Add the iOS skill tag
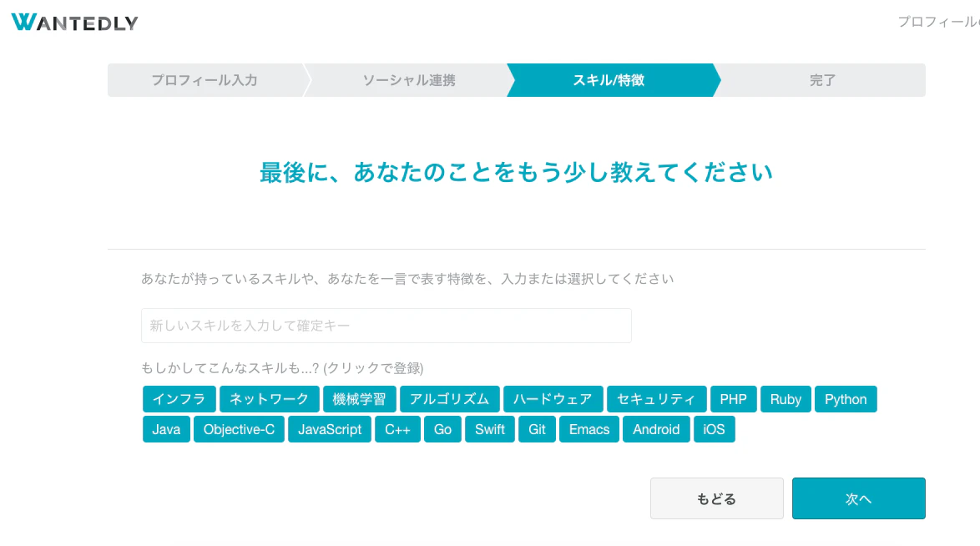 pyautogui.click(x=715, y=429)
